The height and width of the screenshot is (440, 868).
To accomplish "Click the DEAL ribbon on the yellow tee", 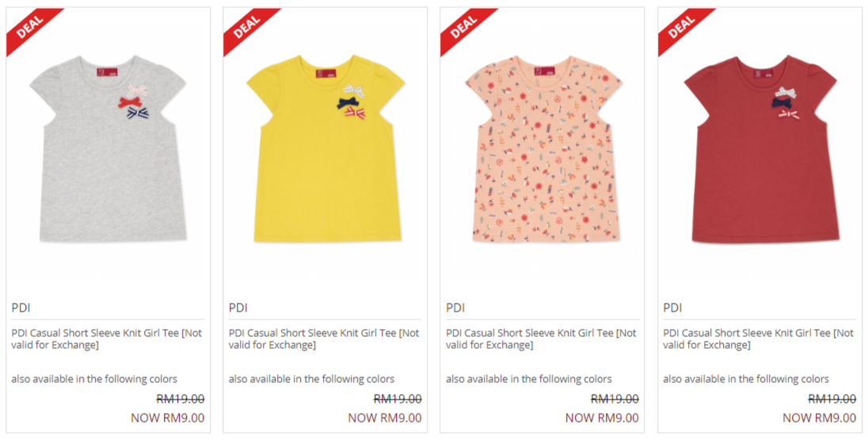I will coord(246,27).
